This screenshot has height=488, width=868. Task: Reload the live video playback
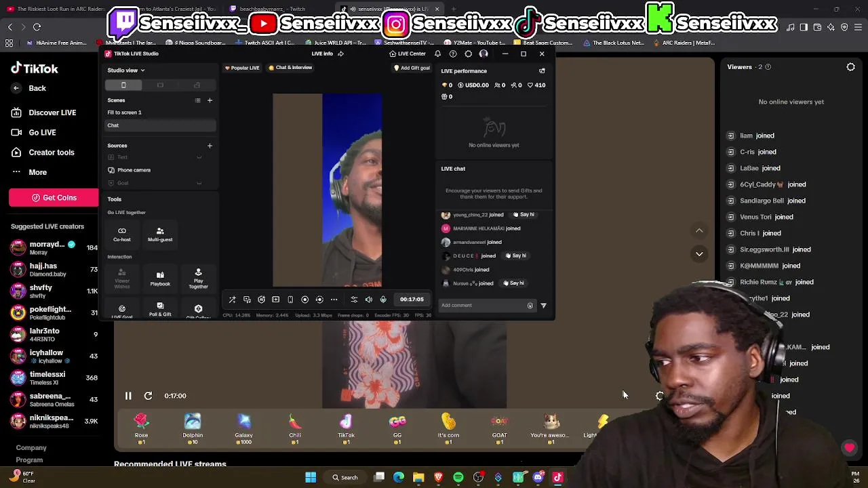(148, 396)
